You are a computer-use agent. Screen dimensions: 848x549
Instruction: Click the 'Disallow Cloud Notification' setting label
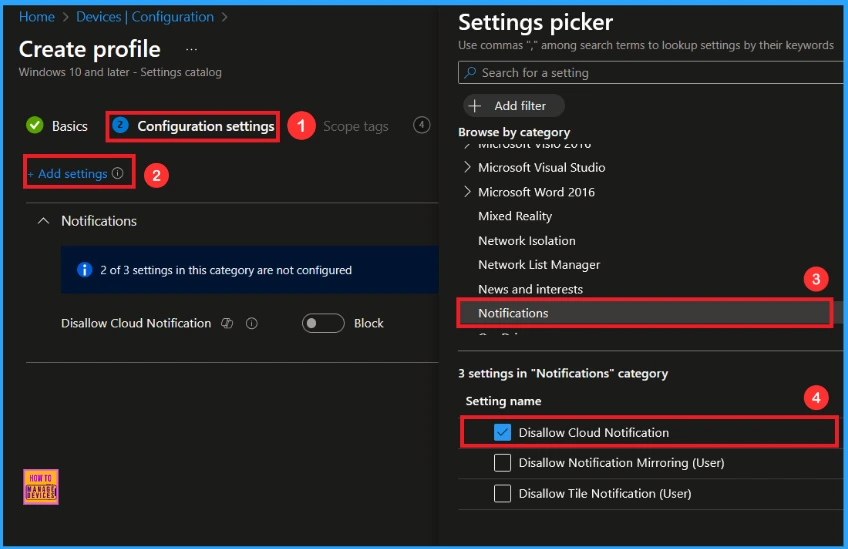coord(136,323)
